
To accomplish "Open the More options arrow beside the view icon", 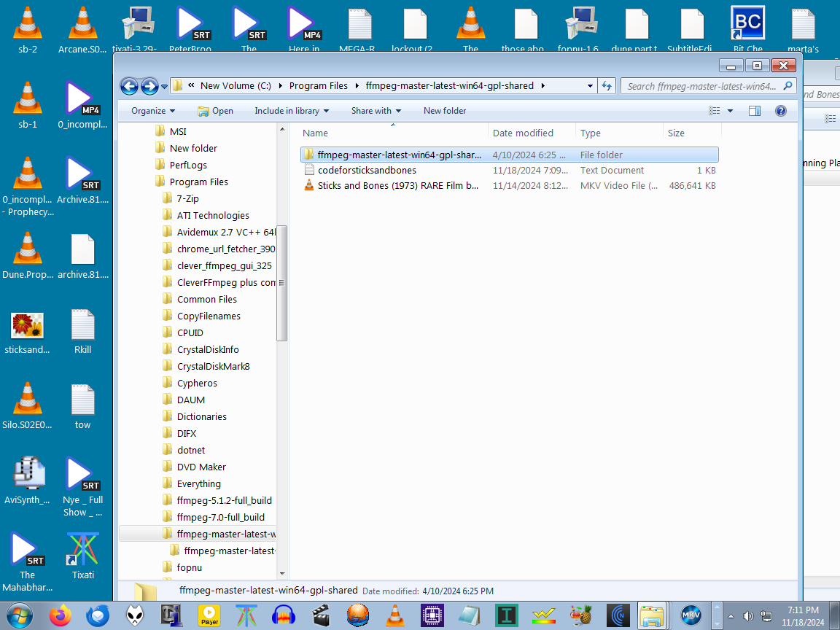I will [730, 111].
